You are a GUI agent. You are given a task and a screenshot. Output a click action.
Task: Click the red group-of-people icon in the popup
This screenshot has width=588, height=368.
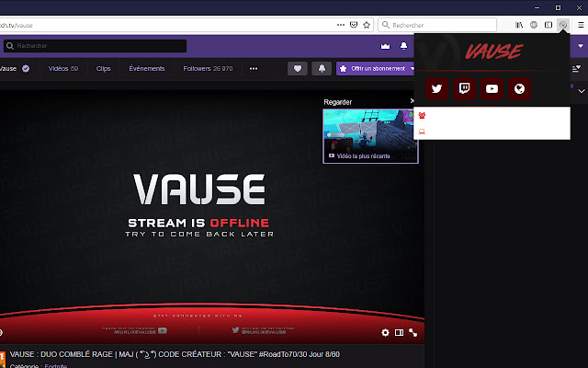[422, 115]
